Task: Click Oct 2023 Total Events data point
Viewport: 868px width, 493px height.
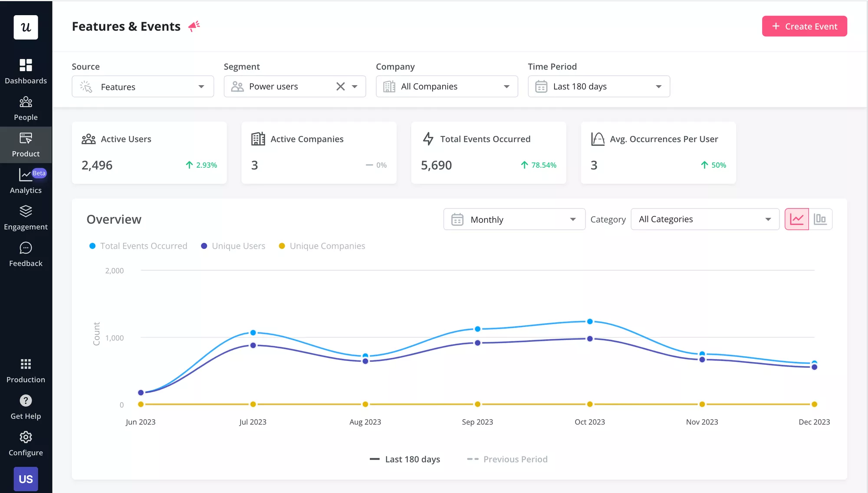Action: [590, 321]
